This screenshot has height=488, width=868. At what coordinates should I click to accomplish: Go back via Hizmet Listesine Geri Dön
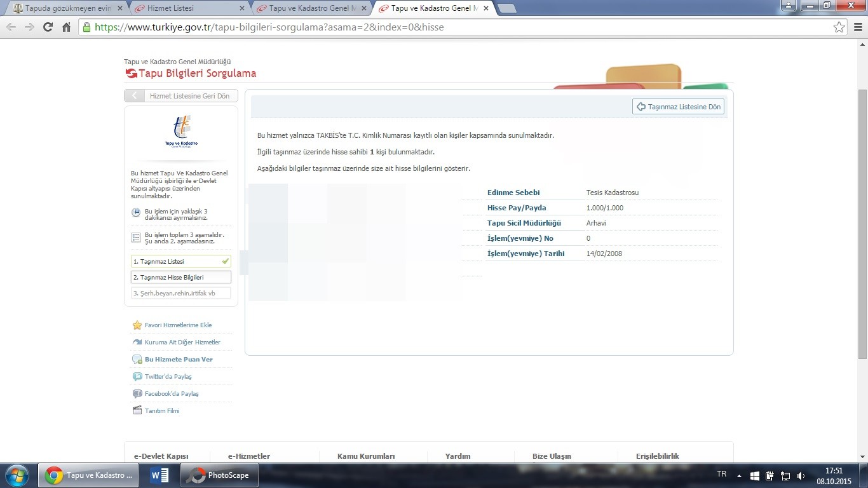pyautogui.click(x=181, y=96)
